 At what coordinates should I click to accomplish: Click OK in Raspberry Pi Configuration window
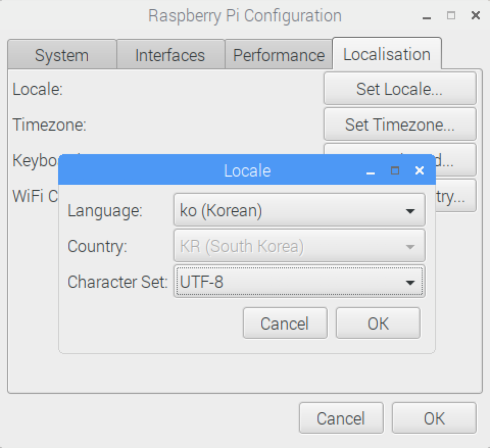[434, 418]
